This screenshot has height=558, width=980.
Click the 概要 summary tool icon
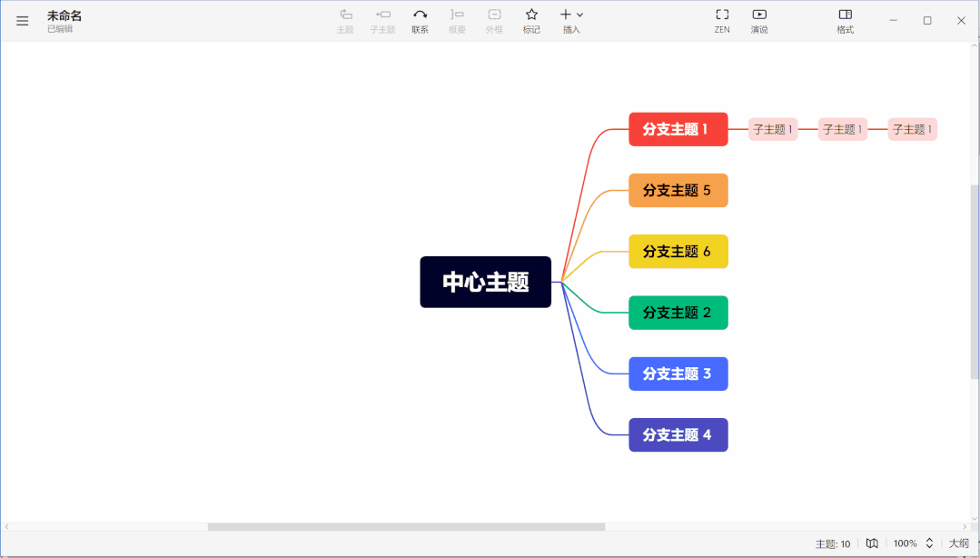(x=457, y=15)
